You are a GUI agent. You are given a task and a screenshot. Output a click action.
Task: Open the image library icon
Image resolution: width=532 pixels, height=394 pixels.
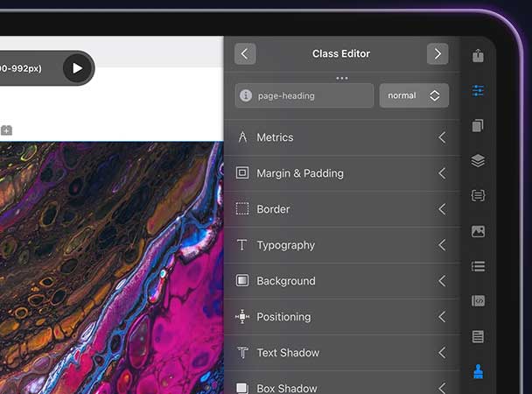tap(478, 231)
